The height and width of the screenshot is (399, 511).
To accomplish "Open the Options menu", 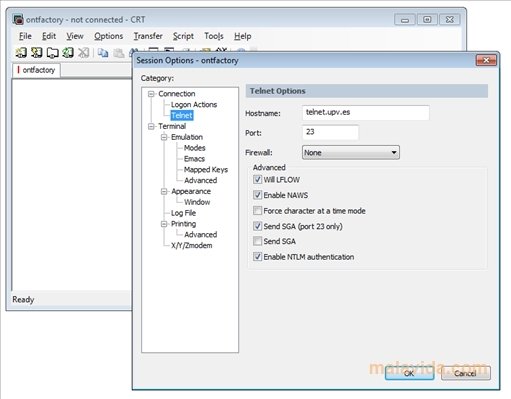I will (x=108, y=36).
